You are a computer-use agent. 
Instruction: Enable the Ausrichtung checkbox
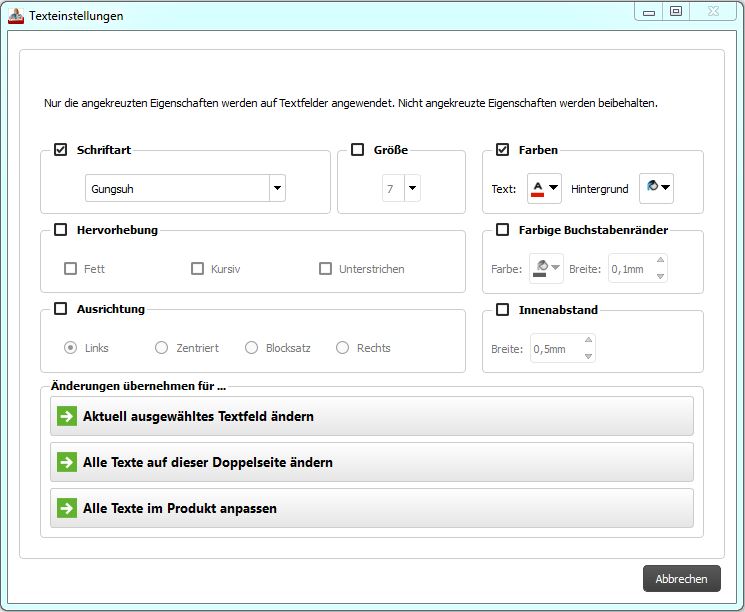(x=60, y=309)
